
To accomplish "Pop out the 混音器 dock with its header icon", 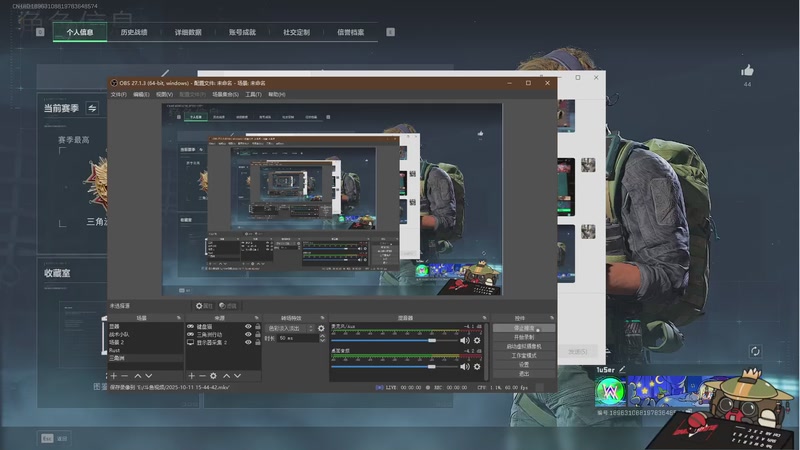I will tap(485, 318).
